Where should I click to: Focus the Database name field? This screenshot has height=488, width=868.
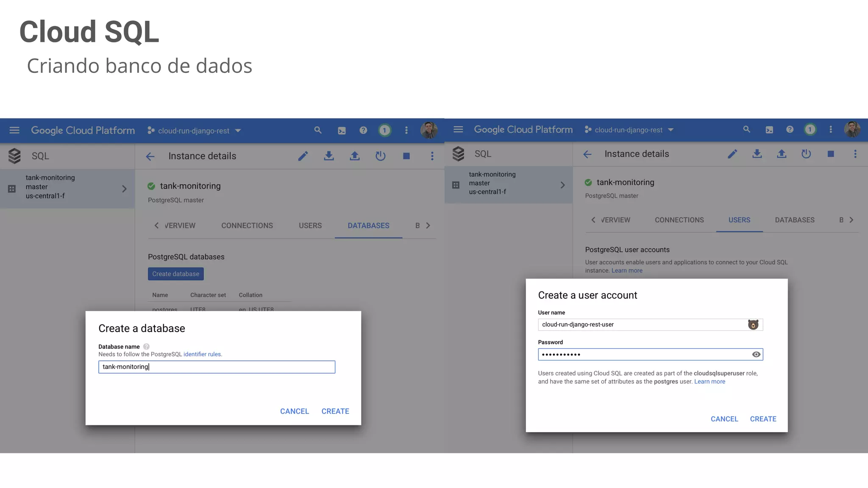coord(217,367)
